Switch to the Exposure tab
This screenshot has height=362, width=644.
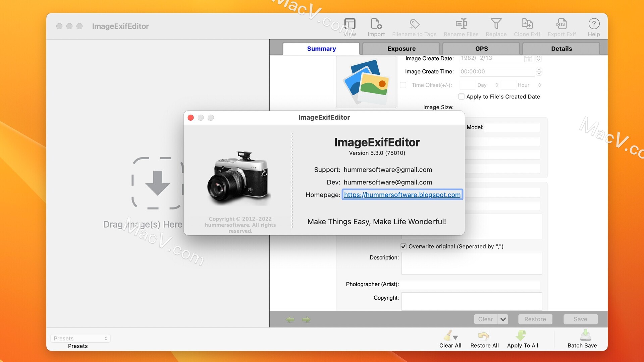401,48
